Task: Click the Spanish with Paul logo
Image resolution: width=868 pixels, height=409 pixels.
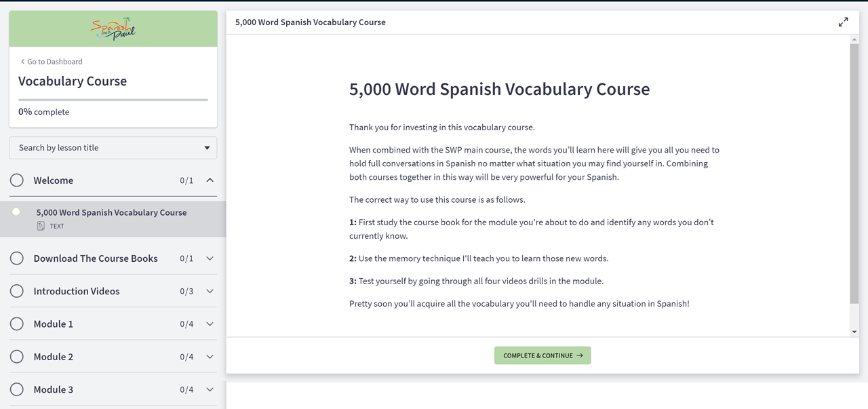Action: coord(113,28)
